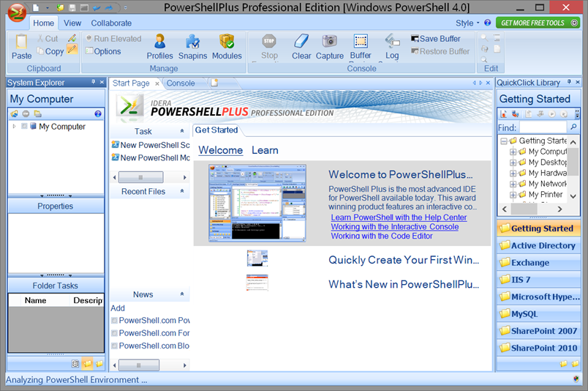Click the Cut button
The image size is (588, 391).
tap(48, 39)
